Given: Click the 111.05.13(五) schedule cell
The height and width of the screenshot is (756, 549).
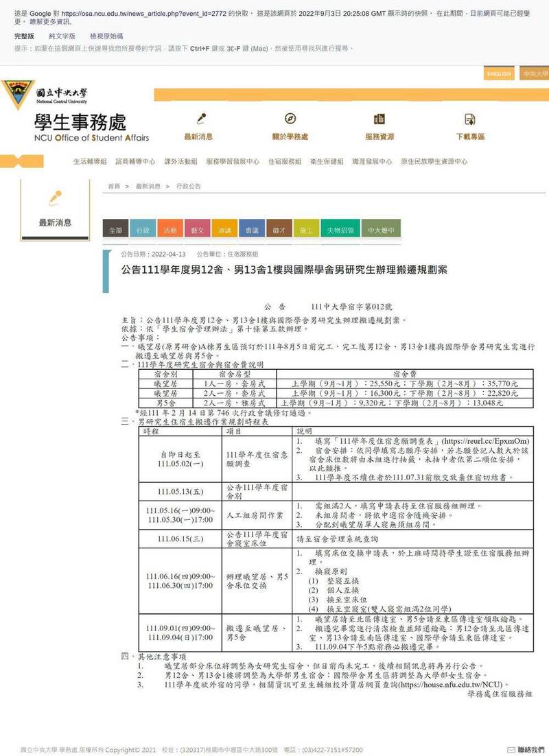Looking at the screenshot, I should (180, 492).
